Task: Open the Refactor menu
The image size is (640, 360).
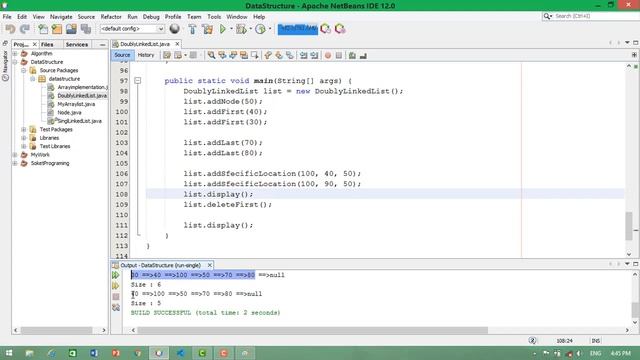Action: (x=111, y=17)
